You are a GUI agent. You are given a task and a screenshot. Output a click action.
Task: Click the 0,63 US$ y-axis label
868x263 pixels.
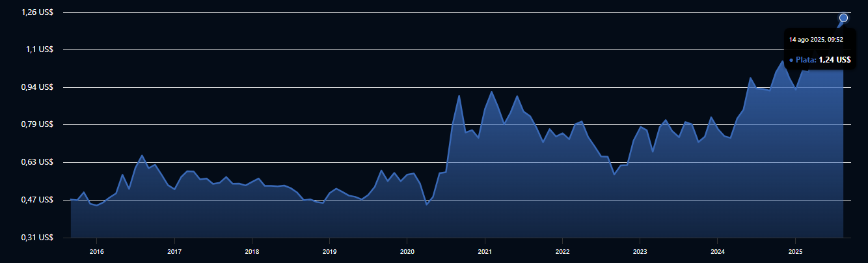pyautogui.click(x=37, y=162)
